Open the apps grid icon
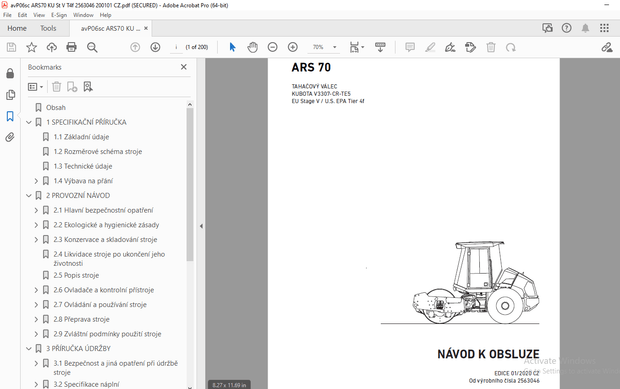This screenshot has width=620, height=389. click(604, 28)
